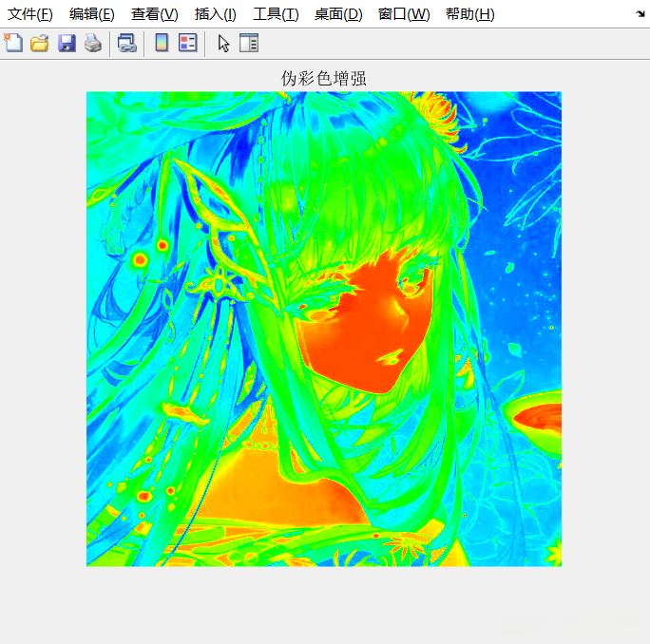
Task: Open the 工具(T) menu
Action: (x=277, y=14)
